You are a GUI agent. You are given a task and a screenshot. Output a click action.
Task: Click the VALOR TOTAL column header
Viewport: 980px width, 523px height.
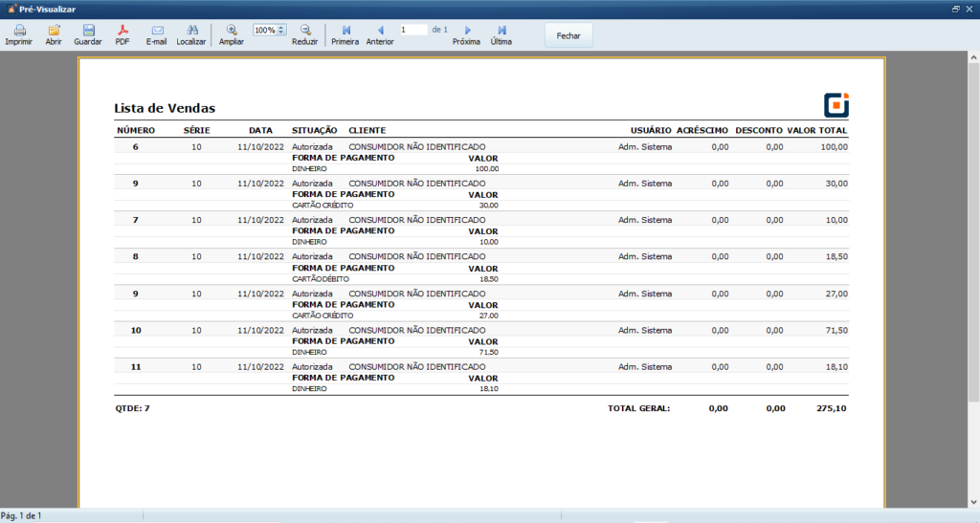(817, 130)
